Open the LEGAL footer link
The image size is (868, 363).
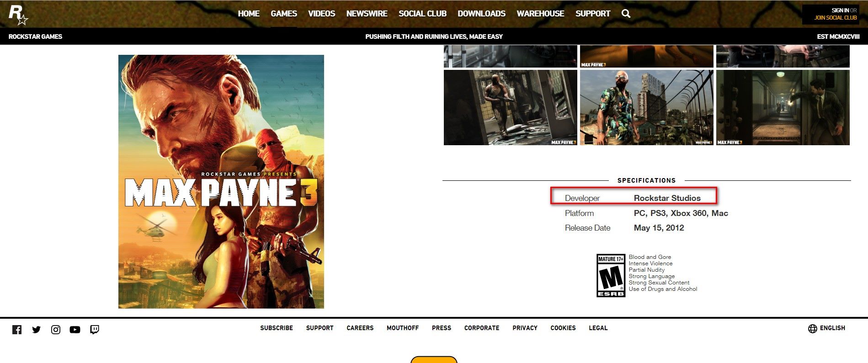click(x=598, y=328)
